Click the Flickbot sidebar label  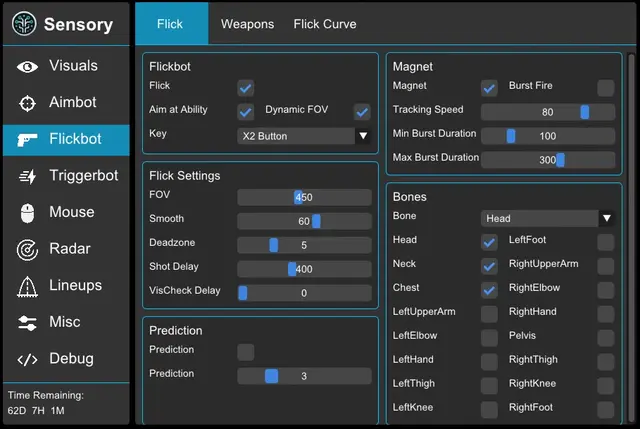pos(75,139)
